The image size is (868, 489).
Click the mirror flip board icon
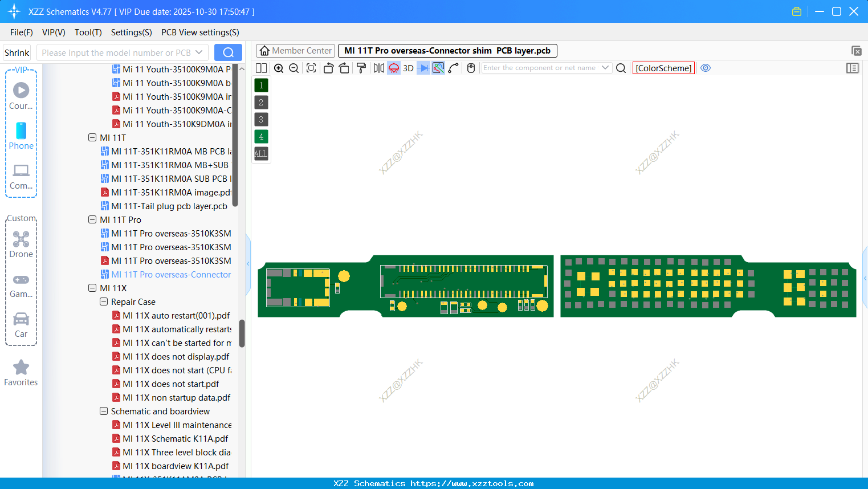pyautogui.click(x=378, y=68)
